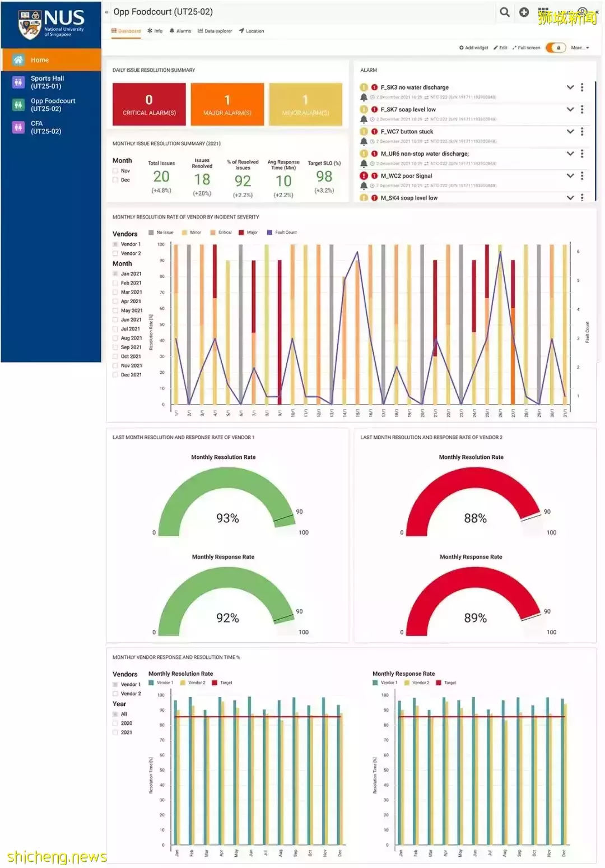Screen dimensions: 605x868
Task: Enable the 2020 year checkbox
Action: click(115, 723)
